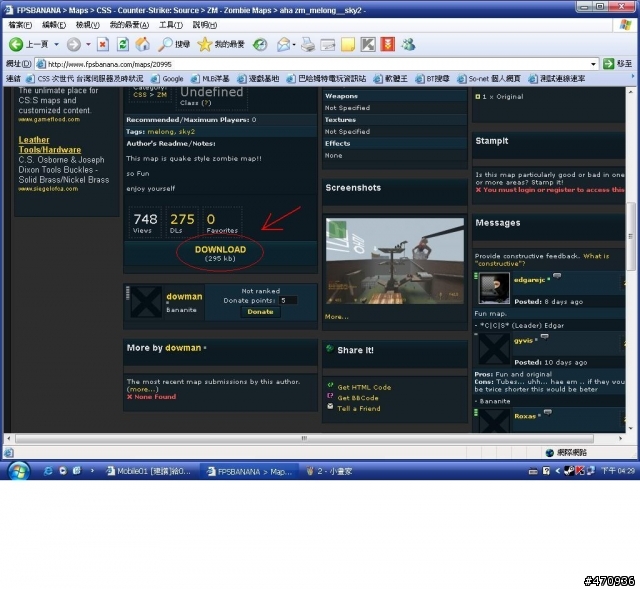Viewport: 640px width, 589px height.
Task: Click the Get BBCode link
Action: (x=358, y=398)
